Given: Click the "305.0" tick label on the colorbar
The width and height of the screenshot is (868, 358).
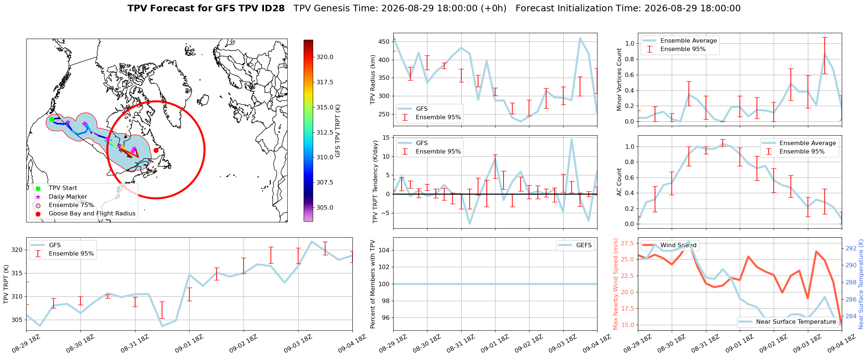Looking at the screenshot, I should tap(325, 208).
